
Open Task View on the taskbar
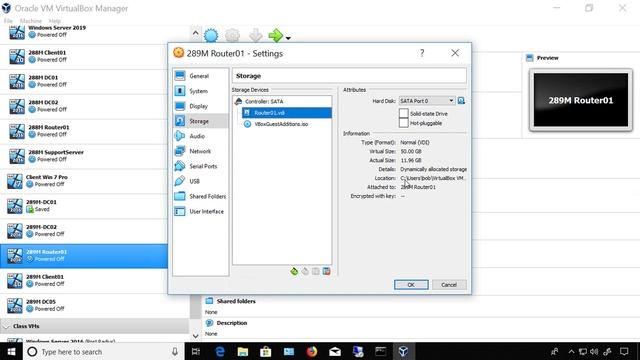(196, 351)
